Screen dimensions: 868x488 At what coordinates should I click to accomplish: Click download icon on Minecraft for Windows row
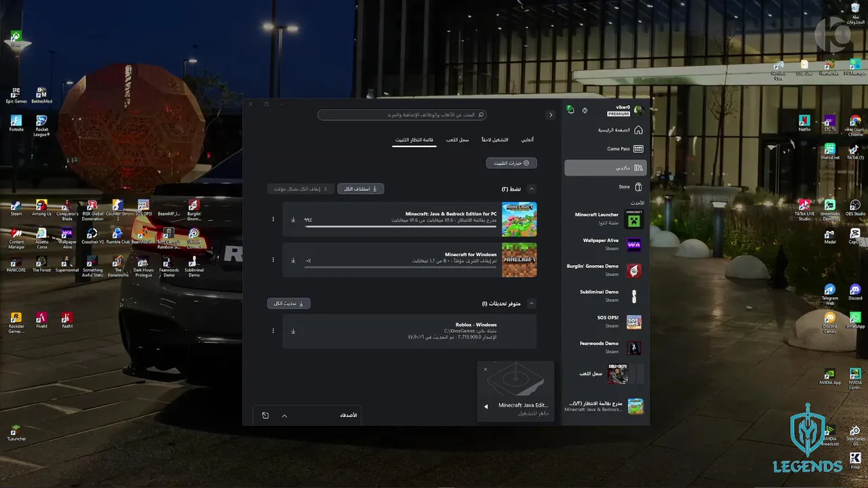click(293, 260)
